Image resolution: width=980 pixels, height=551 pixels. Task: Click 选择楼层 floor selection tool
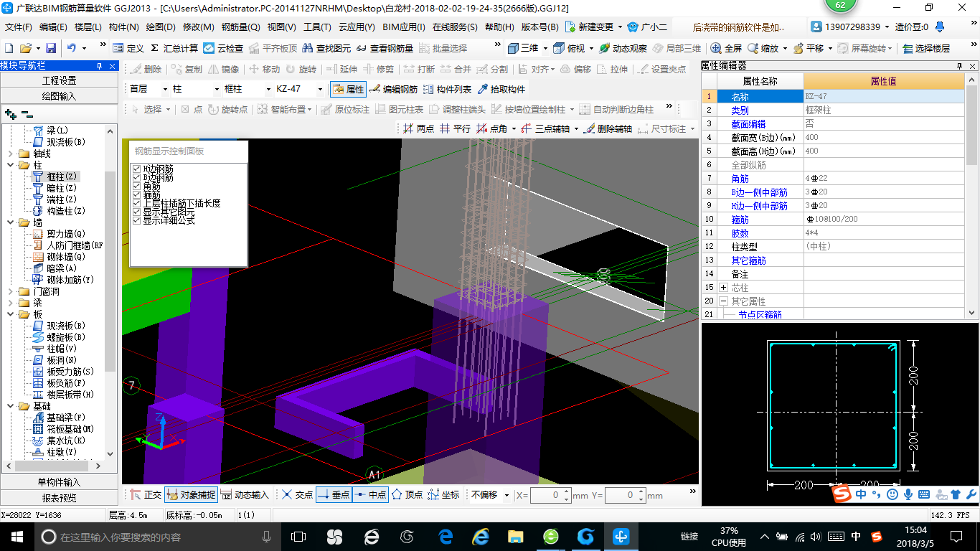pos(926,48)
